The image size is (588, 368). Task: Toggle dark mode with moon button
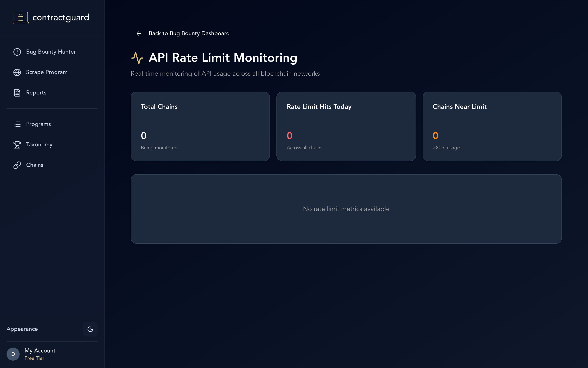[90, 329]
